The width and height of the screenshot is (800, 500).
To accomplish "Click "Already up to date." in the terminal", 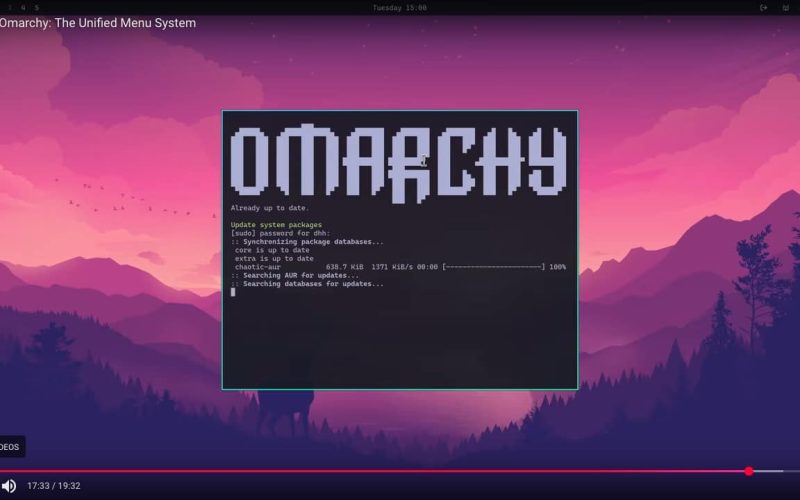I will point(269,208).
